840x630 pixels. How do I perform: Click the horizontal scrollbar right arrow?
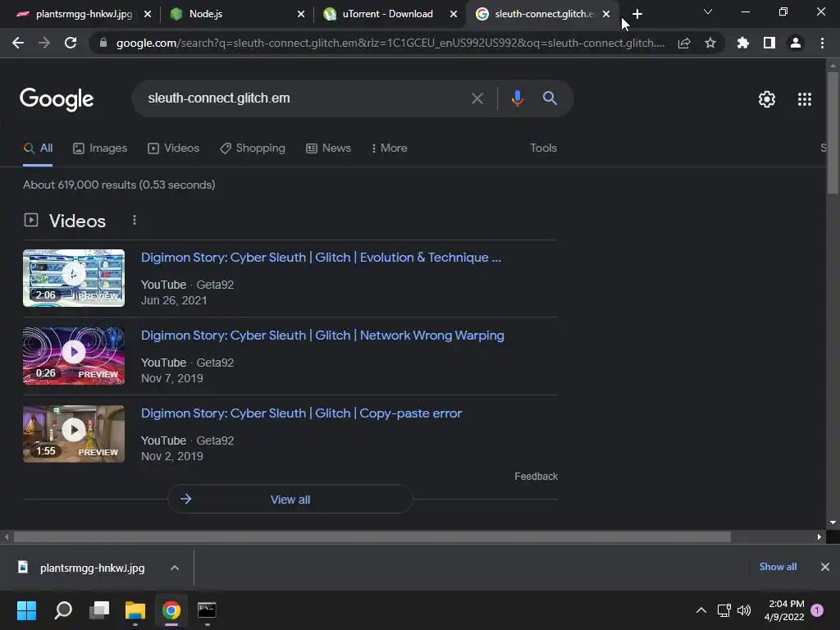[x=819, y=536]
